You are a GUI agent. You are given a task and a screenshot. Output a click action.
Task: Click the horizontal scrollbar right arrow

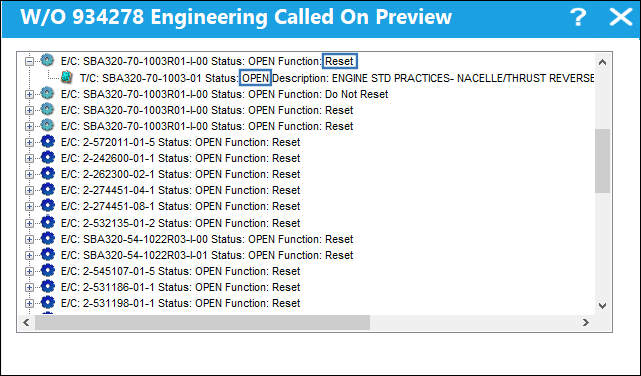586,322
